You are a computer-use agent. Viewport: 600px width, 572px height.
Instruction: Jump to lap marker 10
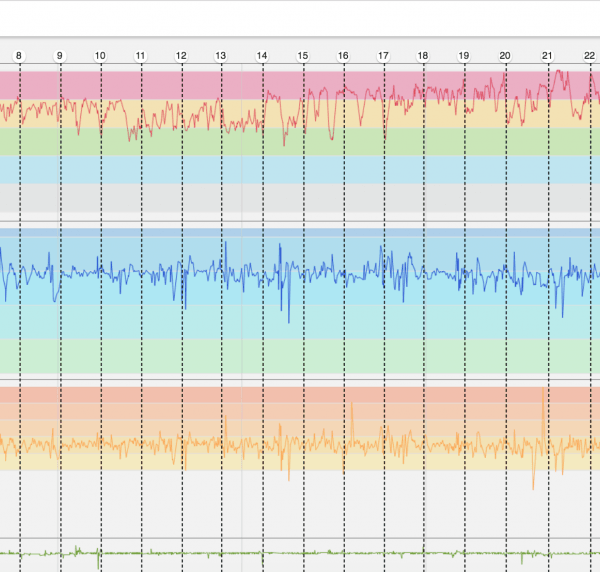[x=100, y=56]
